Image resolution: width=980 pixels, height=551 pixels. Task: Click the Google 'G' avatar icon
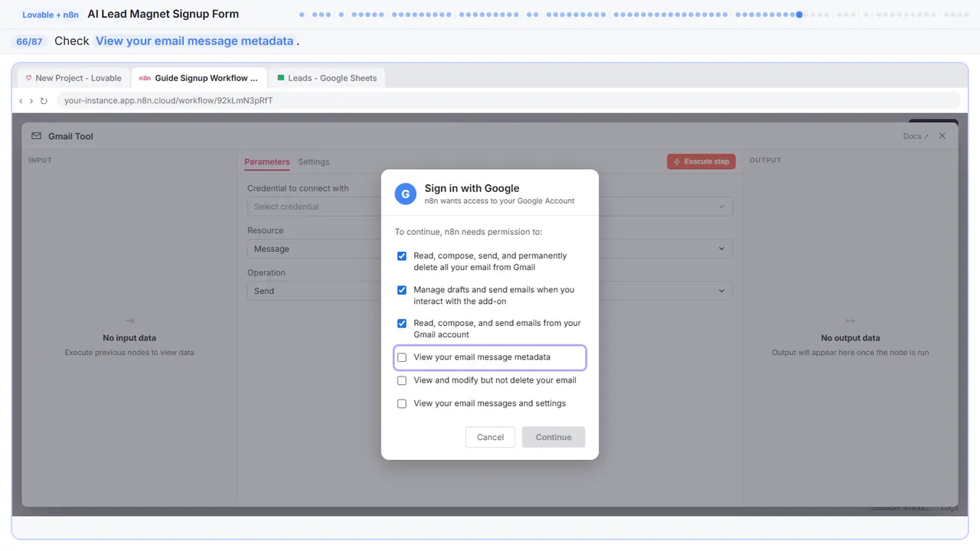pos(405,194)
